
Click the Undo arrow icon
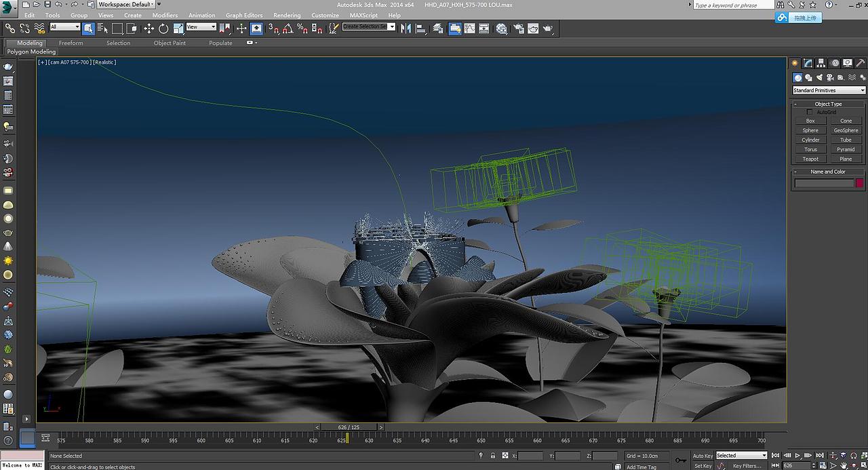click(x=58, y=4)
